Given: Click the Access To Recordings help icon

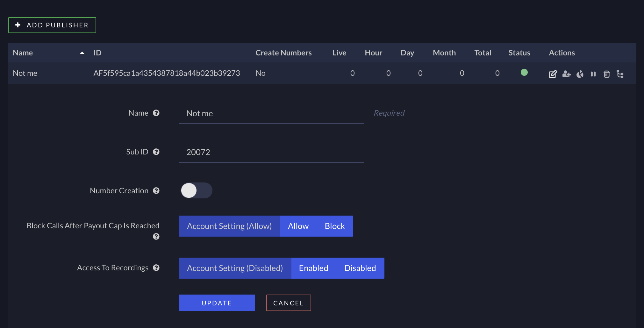Looking at the screenshot, I should point(156,267).
